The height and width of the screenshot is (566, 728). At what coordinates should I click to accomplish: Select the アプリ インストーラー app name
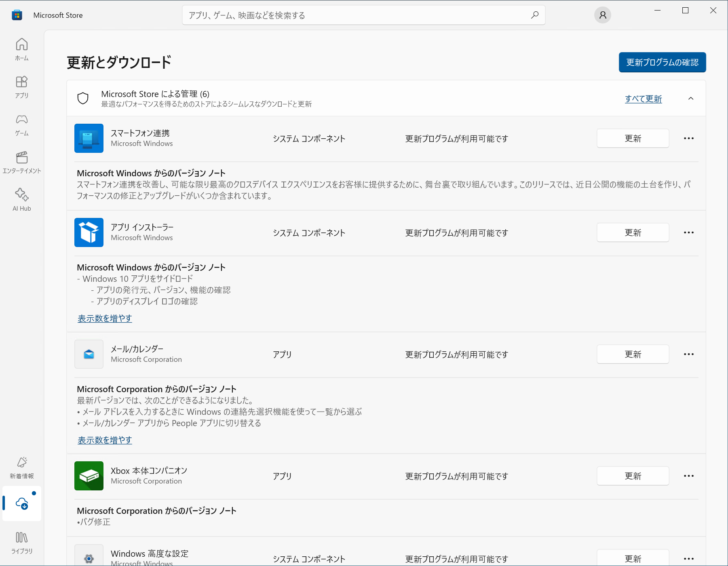click(142, 227)
